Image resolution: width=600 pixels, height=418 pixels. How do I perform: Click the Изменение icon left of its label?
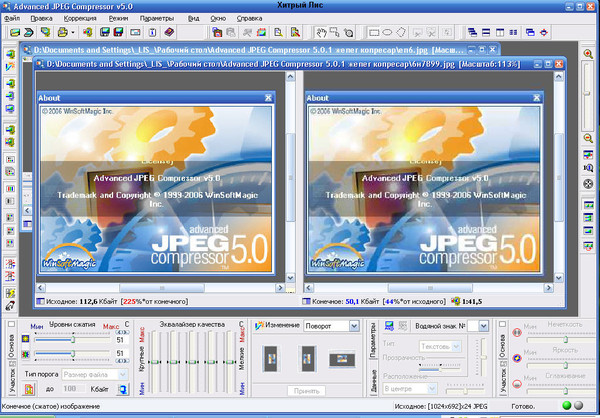[259, 326]
